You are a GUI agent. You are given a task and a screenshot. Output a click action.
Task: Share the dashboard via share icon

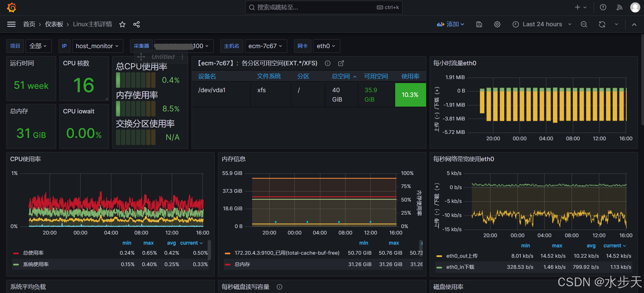click(x=136, y=24)
